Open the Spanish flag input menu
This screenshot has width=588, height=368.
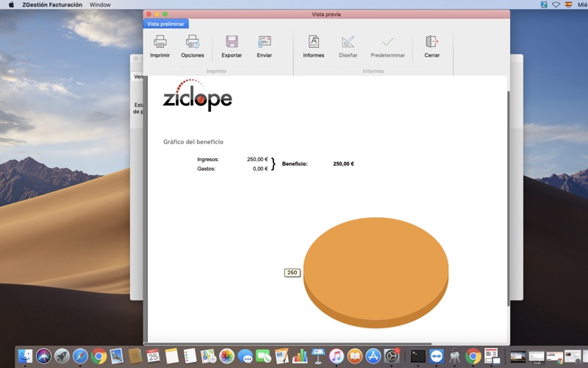[x=569, y=4]
